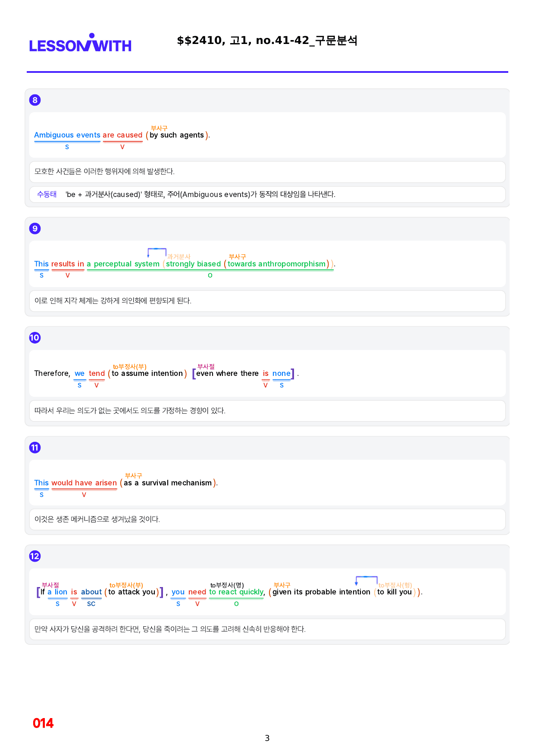Click the 수동태 grammar label
This screenshot has height=756, width=535.
point(47,194)
